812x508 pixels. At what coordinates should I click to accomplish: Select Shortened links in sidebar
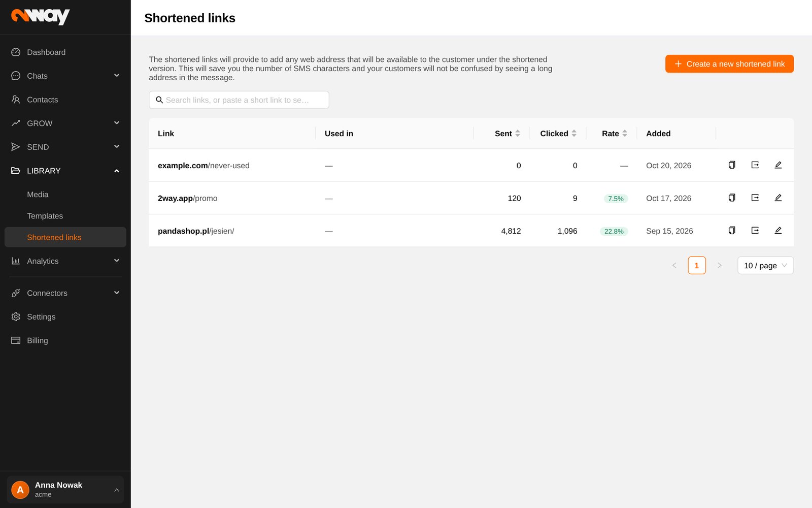(x=65, y=237)
